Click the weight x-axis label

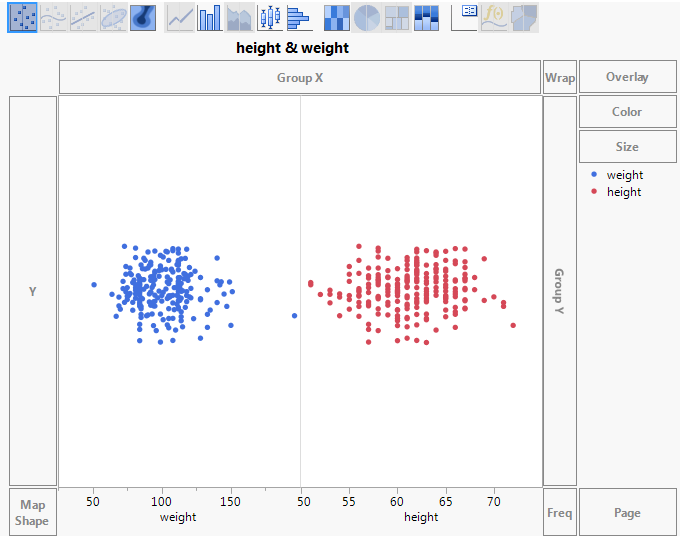tap(178, 517)
